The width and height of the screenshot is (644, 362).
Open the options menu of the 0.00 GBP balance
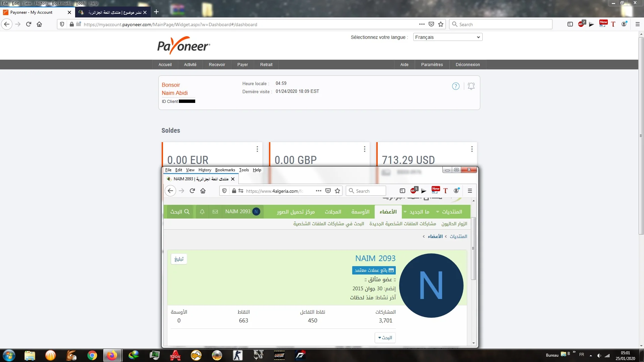coord(365,149)
